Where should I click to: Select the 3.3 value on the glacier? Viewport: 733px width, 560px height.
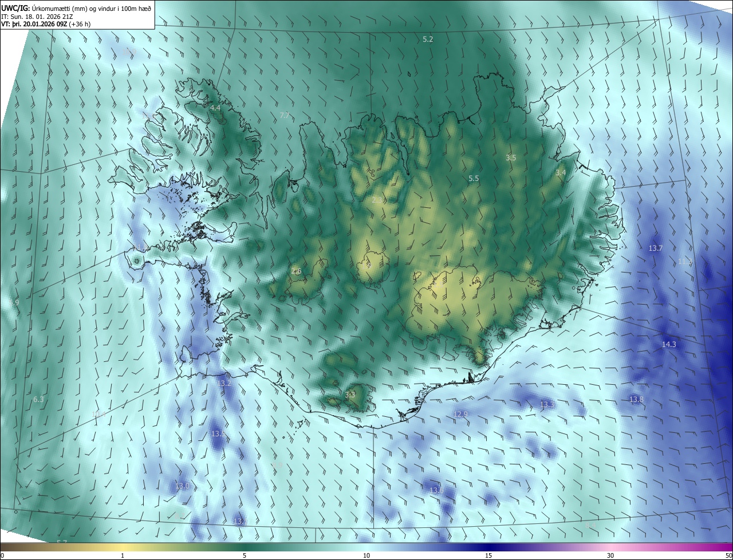coord(350,395)
